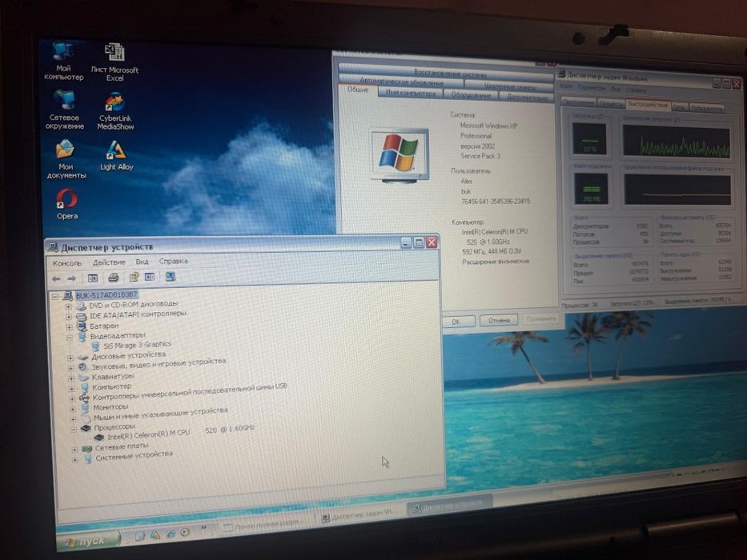This screenshot has width=747, height=560.
Task: Open the Вид menu in Device Manager
Action: 142,262
